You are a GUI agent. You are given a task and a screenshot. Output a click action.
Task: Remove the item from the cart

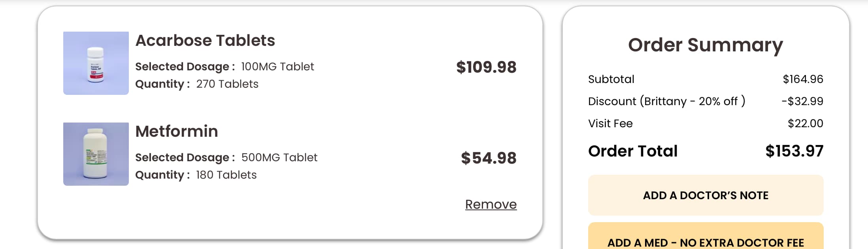[491, 204]
